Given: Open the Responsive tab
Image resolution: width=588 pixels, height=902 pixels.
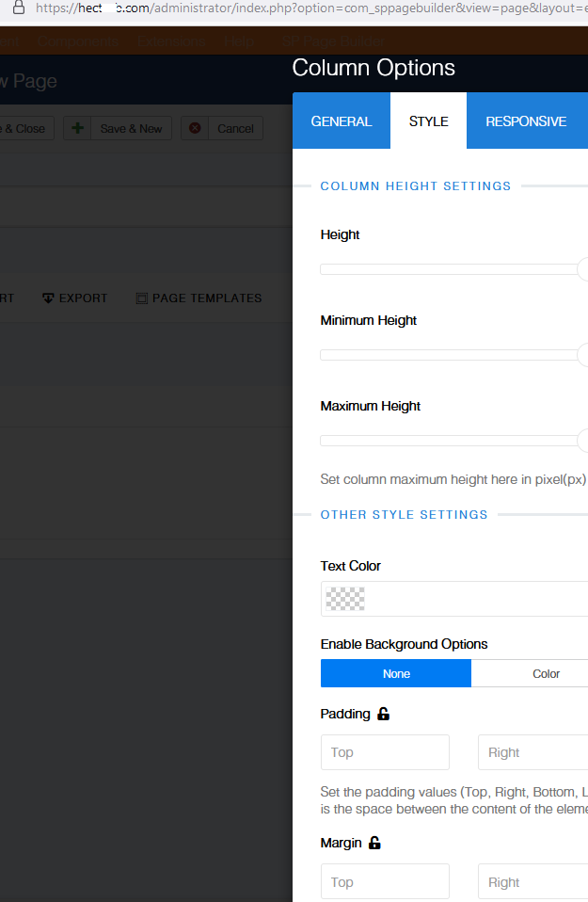Looking at the screenshot, I should point(526,121).
